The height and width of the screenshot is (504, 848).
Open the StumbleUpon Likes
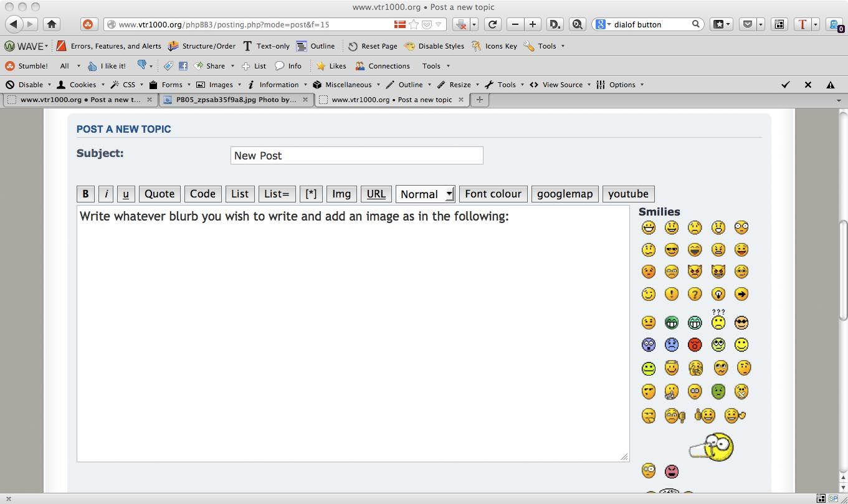coord(331,66)
